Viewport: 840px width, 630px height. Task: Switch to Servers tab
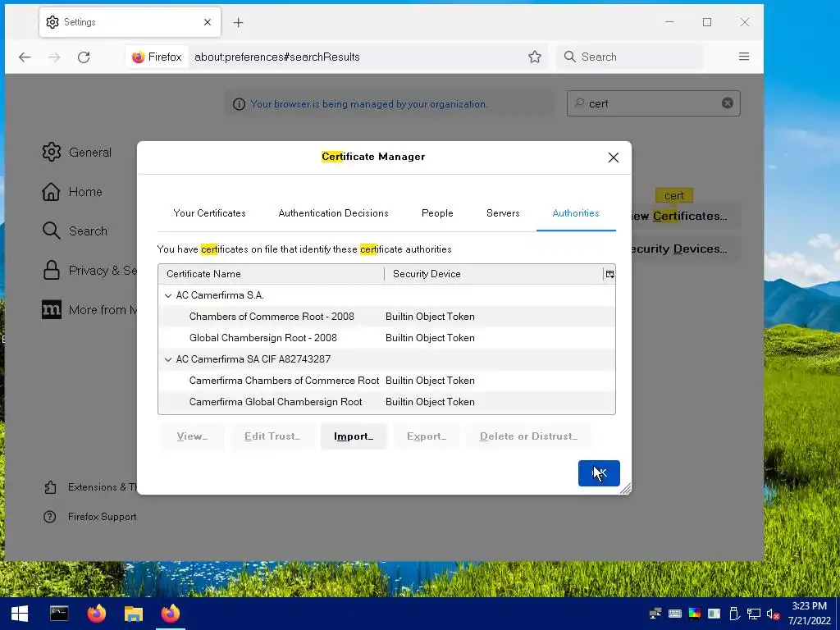point(503,213)
